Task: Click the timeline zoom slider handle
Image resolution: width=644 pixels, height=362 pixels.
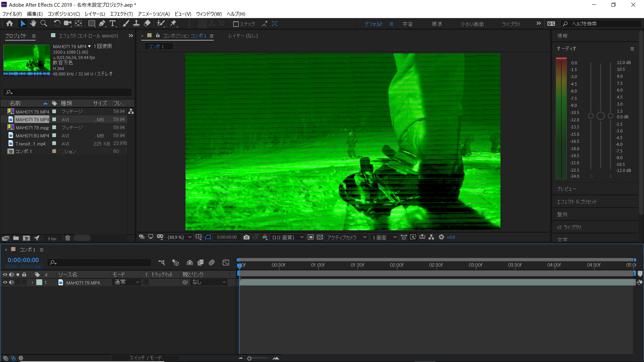Action: [x=249, y=359]
